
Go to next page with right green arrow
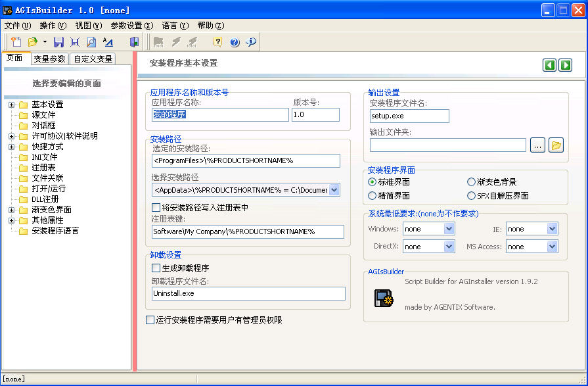565,64
